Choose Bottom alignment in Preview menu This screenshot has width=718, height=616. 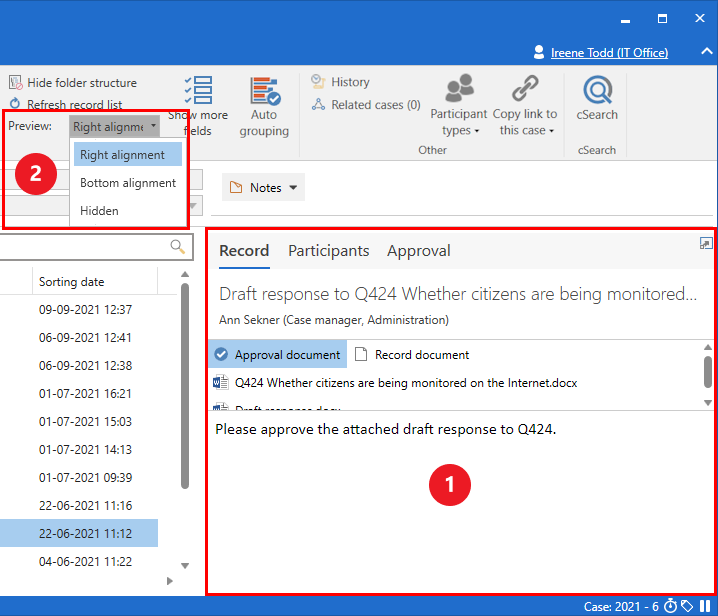(x=128, y=183)
